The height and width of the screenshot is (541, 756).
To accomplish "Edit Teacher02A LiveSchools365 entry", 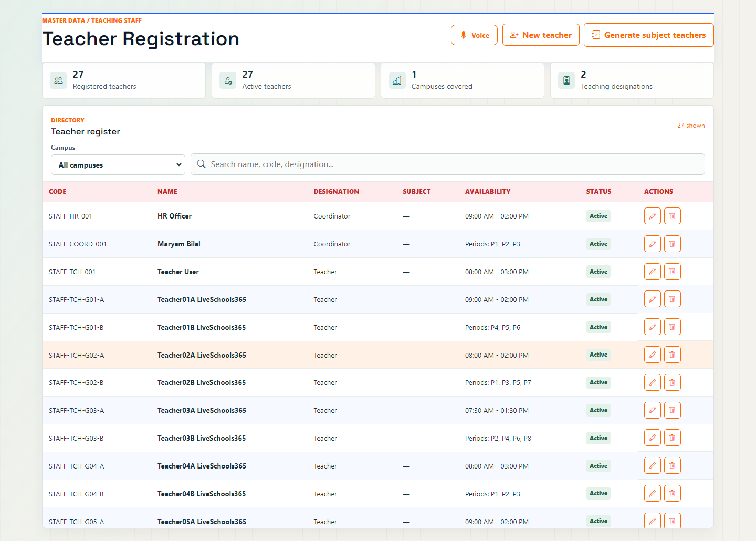I will pos(652,355).
